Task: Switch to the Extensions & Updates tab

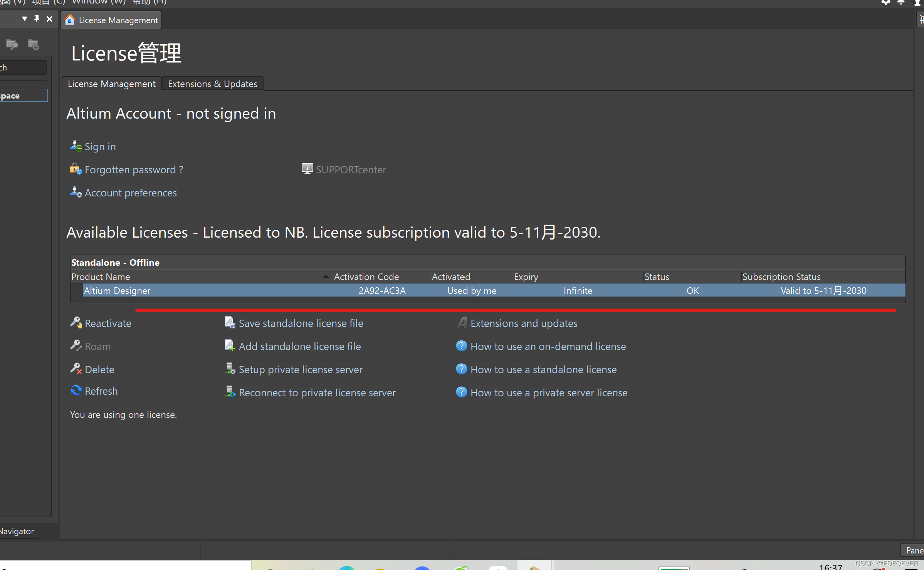Action: pos(212,83)
